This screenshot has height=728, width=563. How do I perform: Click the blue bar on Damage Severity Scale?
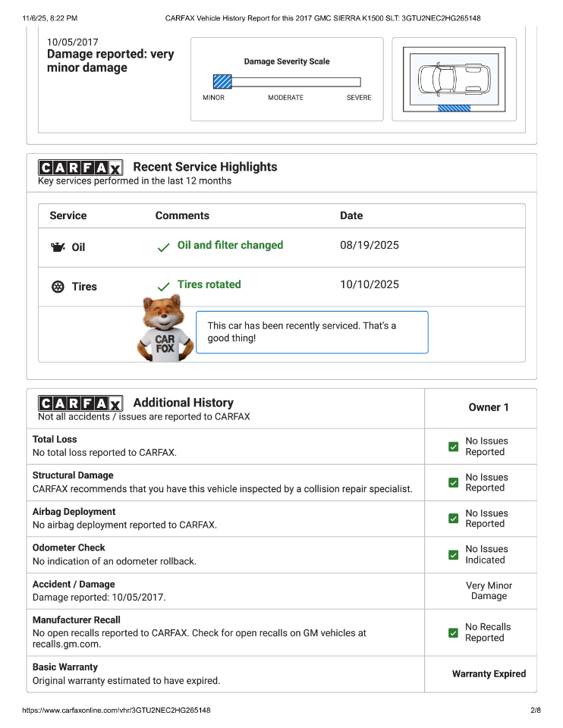[x=222, y=82]
